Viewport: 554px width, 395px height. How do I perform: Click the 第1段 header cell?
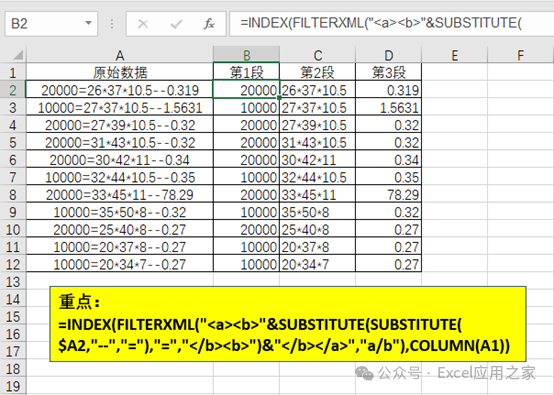[247, 72]
